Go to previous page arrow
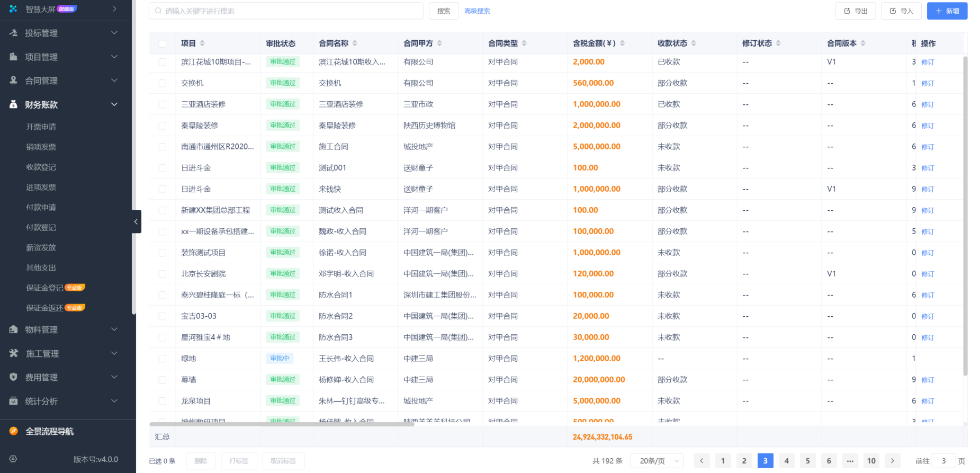 coord(702,461)
